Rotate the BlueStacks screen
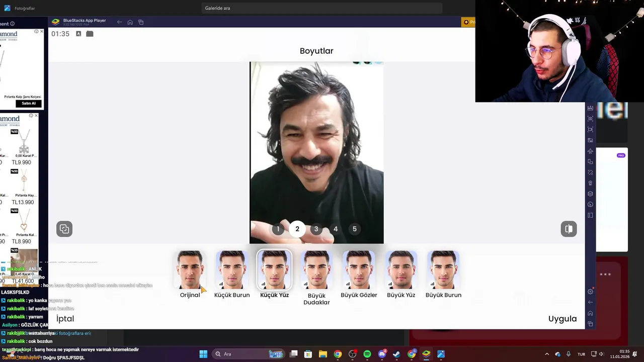Viewport: 644px width, 362px height. (590, 172)
